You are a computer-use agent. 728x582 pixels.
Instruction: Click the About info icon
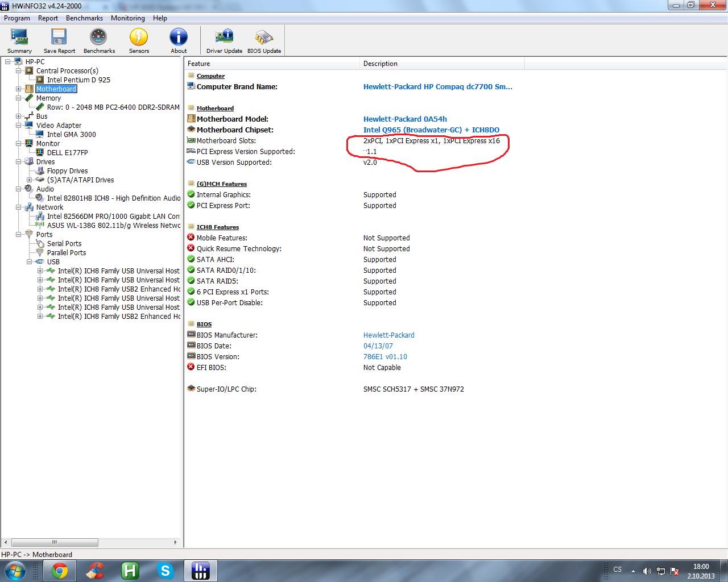tap(179, 37)
